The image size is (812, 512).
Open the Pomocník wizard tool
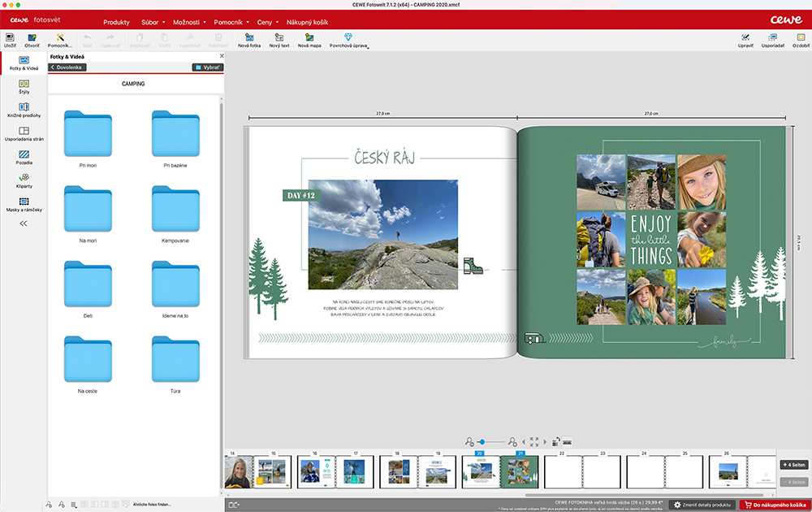tap(59, 39)
